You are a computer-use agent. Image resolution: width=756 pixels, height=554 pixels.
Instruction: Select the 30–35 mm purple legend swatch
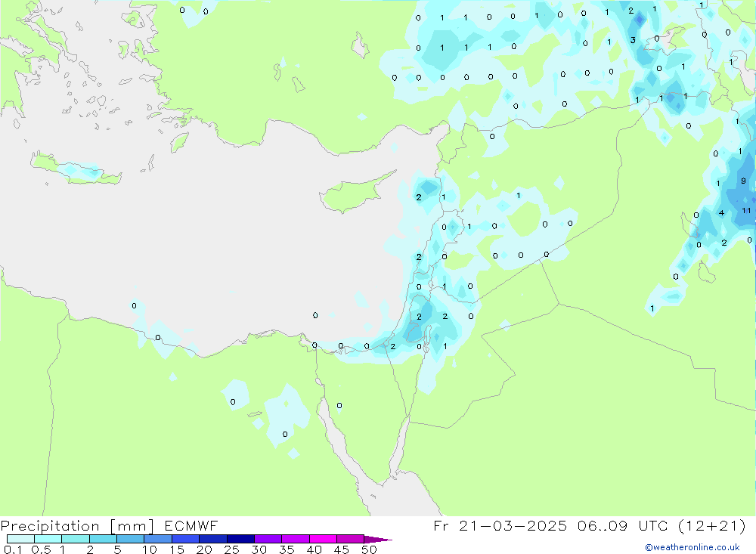click(268, 539)
